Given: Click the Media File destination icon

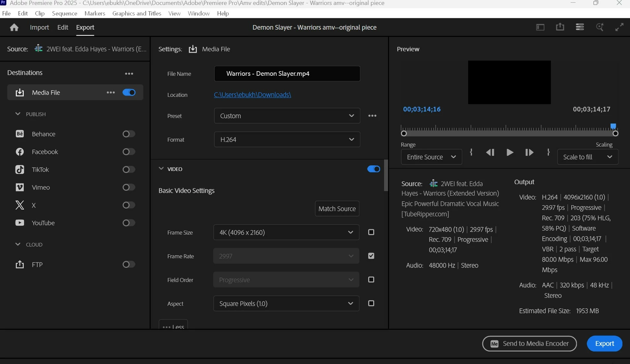Looking at the screenshot, I should [x=20, y=93].
